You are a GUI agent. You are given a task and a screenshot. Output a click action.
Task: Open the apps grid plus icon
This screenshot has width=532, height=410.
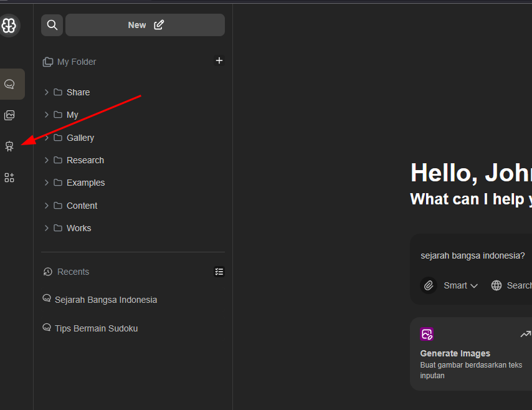[9, 178]
